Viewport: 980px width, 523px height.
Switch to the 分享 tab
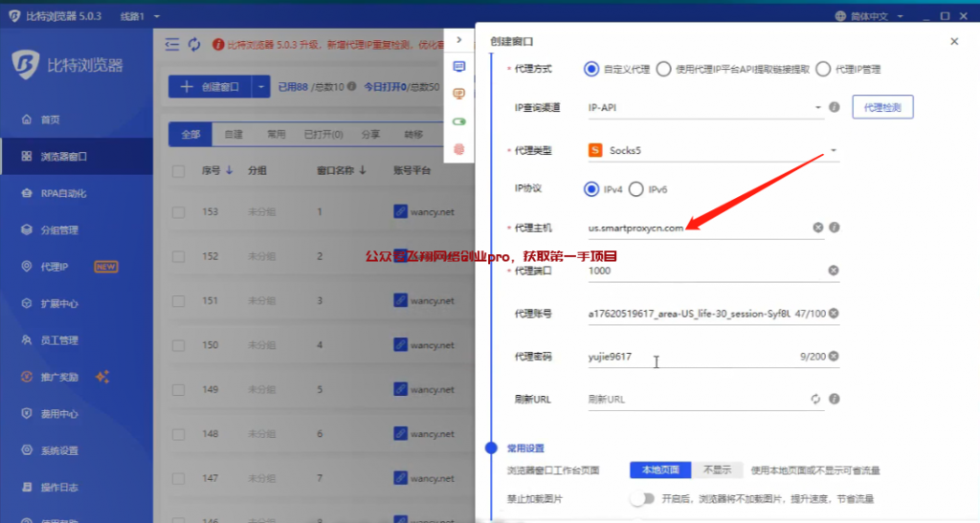pyautogui.click(x=370, y=135)
